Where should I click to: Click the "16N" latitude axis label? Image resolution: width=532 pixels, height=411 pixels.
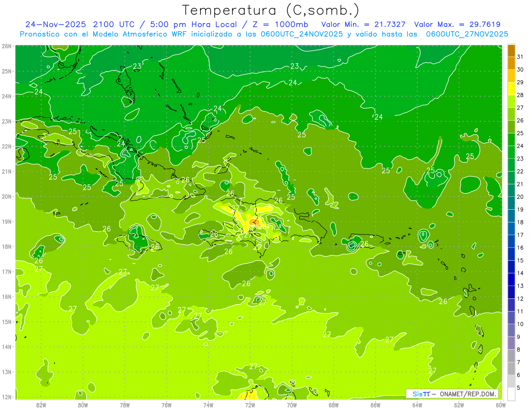coord(7,297)
